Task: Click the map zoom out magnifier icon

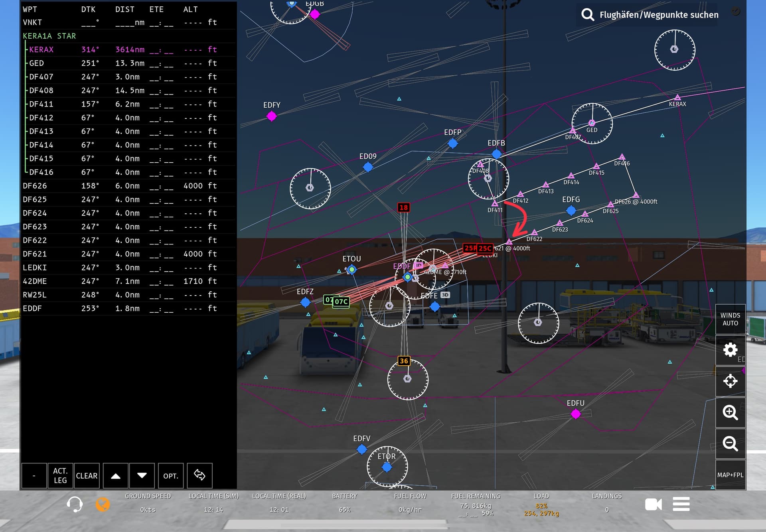Action: [730, 443]
